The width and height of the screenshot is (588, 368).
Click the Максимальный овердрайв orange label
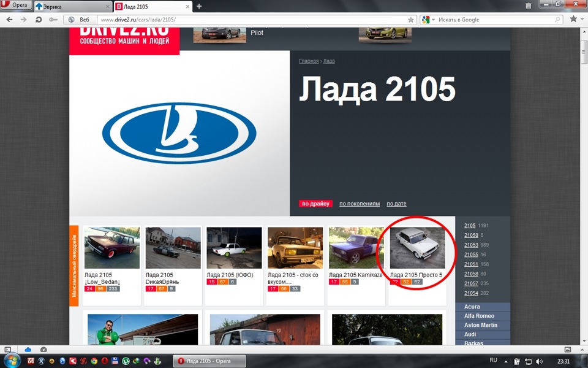74,266
